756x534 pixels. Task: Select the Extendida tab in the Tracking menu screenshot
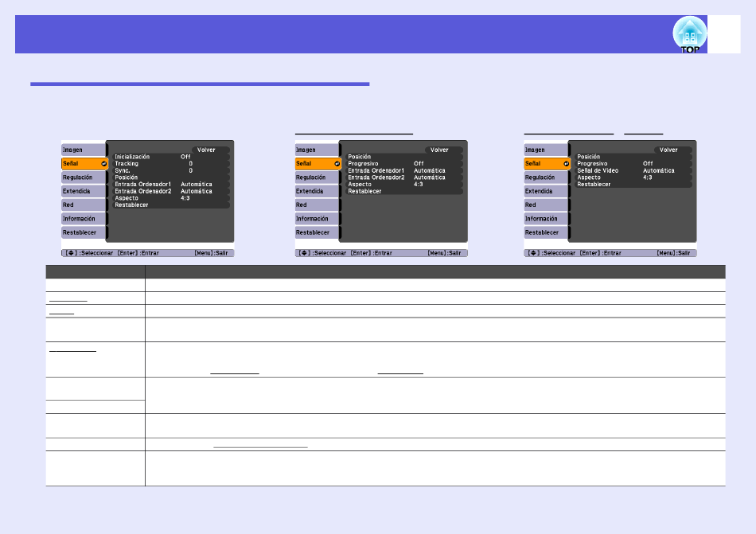tap(84, 191)
